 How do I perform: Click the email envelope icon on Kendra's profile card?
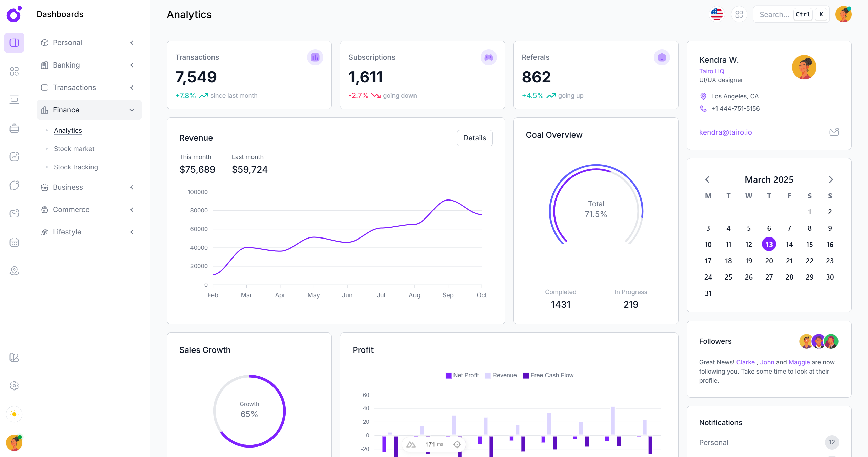pyautogui.click(x=834, y=132)
